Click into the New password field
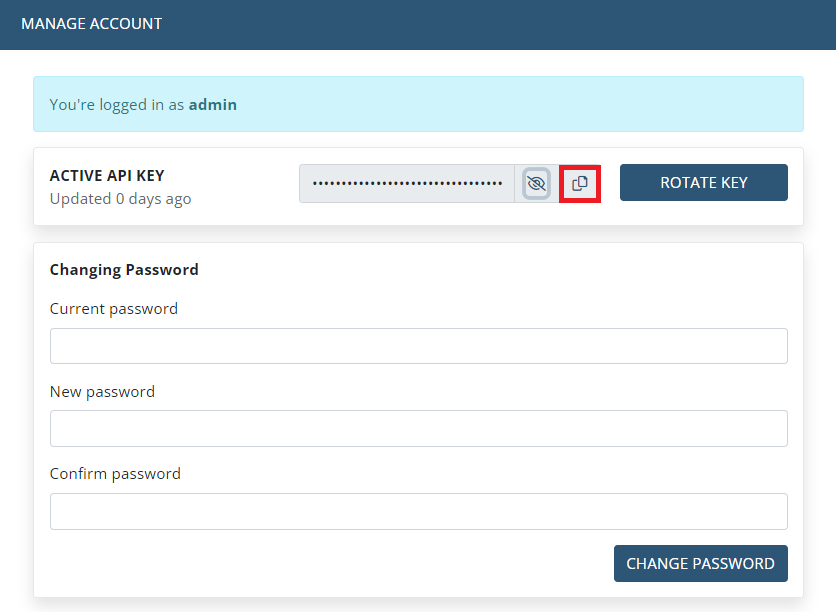Viewport: 836px width, 612px height. tap(418, 428)
